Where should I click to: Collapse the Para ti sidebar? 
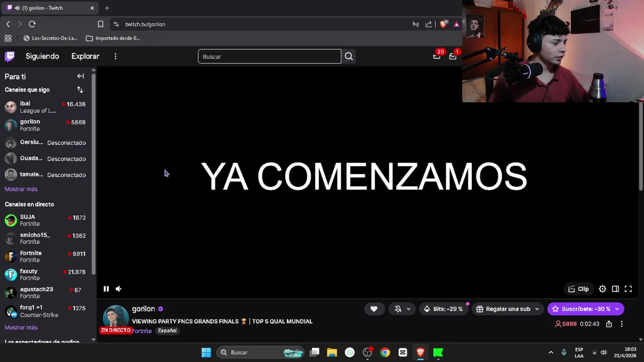[80, 76]
